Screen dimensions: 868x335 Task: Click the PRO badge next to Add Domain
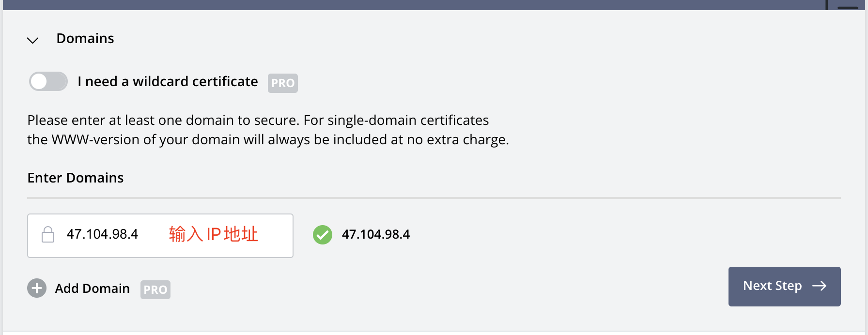click(x=155, y=290)
